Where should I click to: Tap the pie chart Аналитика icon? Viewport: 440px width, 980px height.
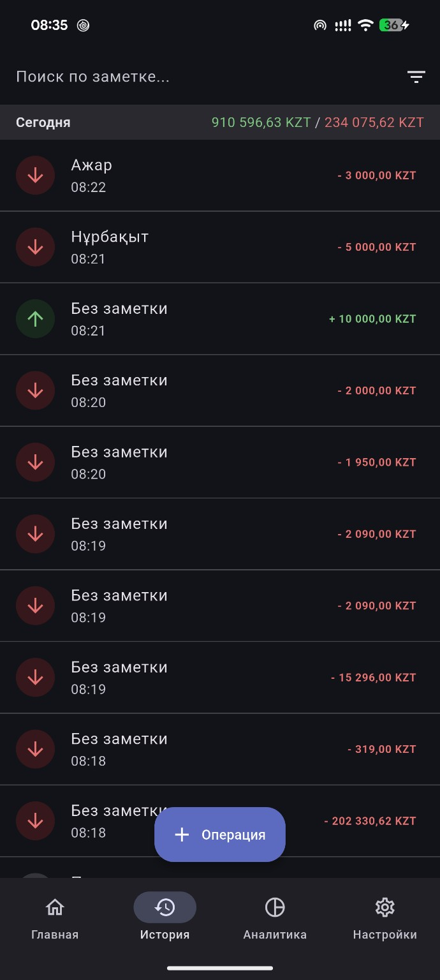tap(275, 907)
